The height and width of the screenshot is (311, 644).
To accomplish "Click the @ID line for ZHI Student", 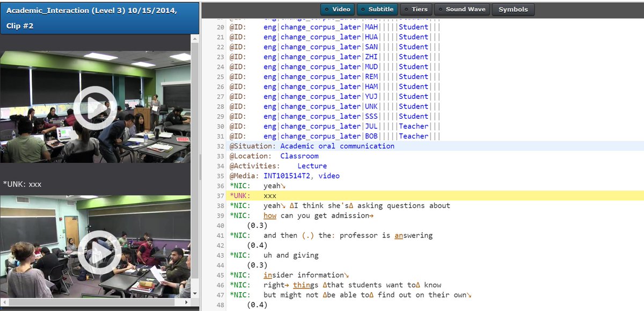I will [335, 57].
